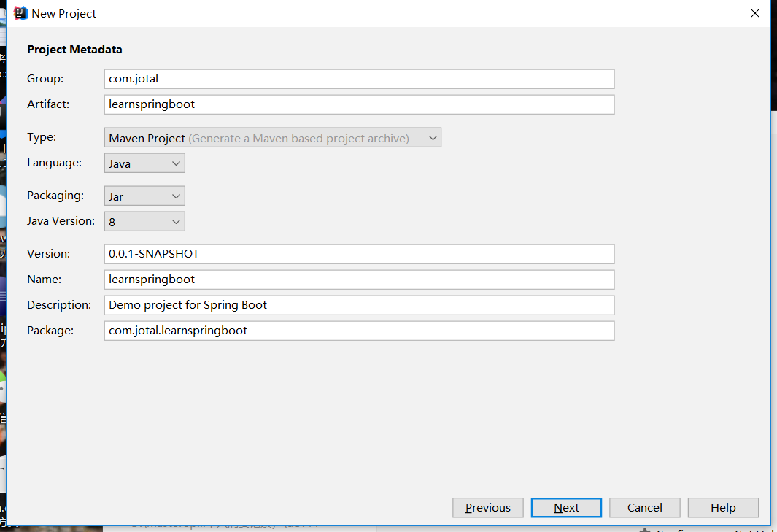Proceed with the Next button
Viewport: 777px width, 532px height.
566,508
